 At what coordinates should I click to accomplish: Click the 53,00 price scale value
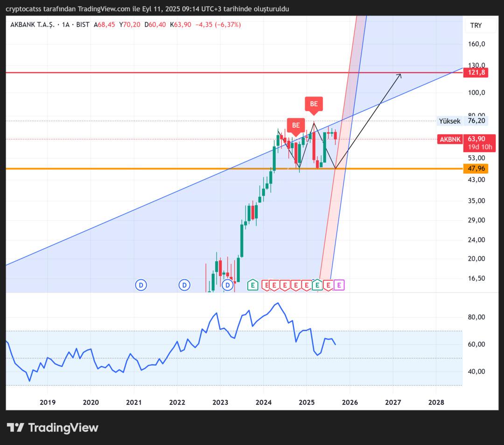[x=476, y=158]
